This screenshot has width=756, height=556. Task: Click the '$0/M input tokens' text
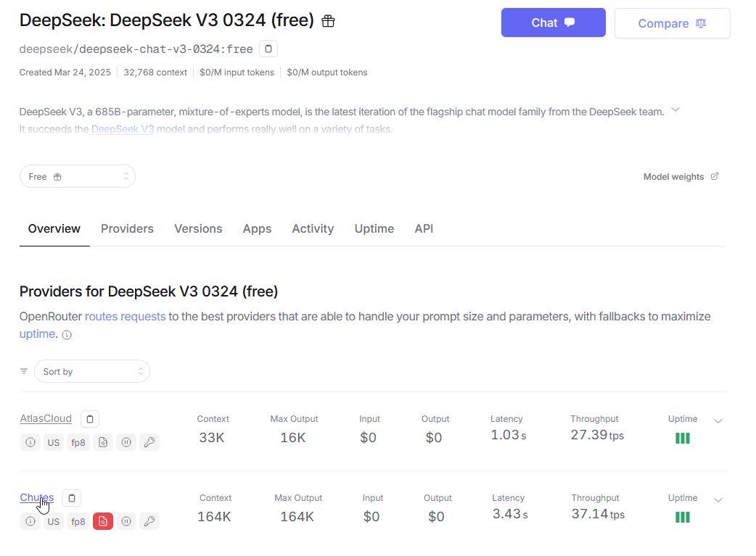(x=237, y=72)
